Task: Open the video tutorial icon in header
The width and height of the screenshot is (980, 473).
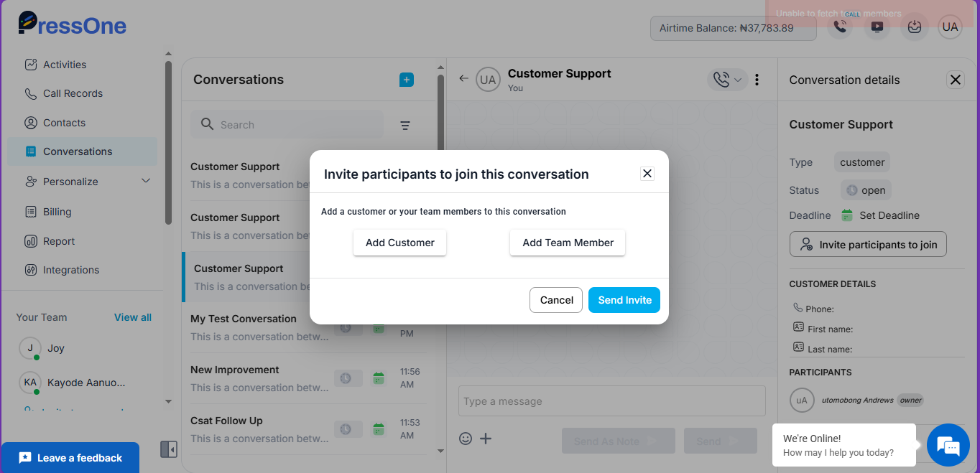Action: [x=877, y=27]
